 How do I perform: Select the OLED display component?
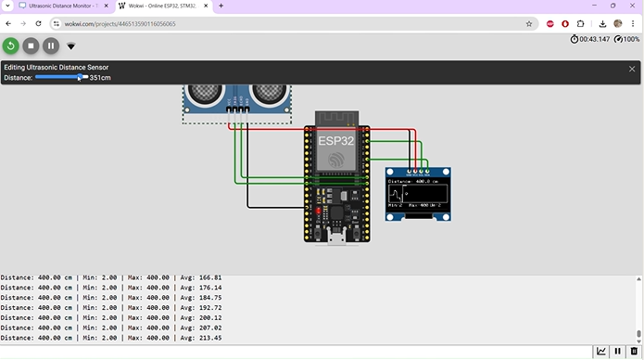click(418, 194)
